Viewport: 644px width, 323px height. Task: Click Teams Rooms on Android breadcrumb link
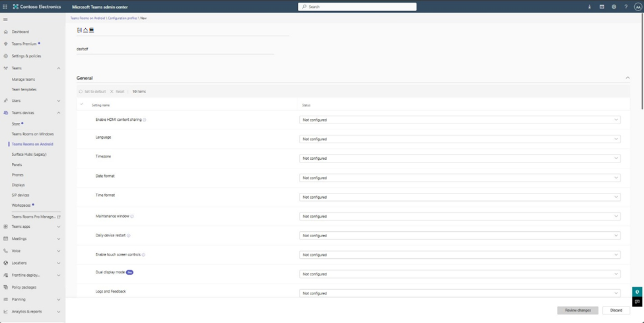[x=88, y=18]
